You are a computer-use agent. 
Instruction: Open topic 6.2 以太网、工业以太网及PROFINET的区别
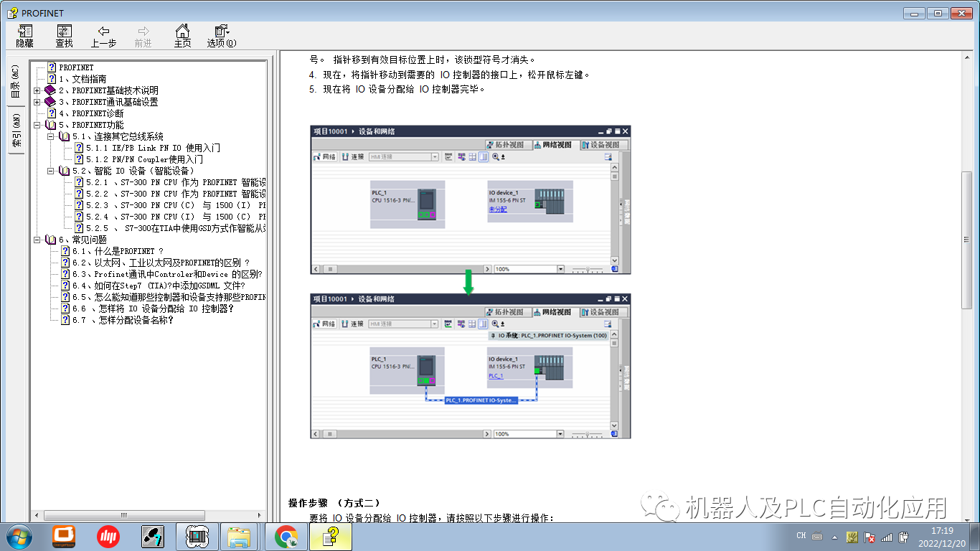[x=161, y=263]
